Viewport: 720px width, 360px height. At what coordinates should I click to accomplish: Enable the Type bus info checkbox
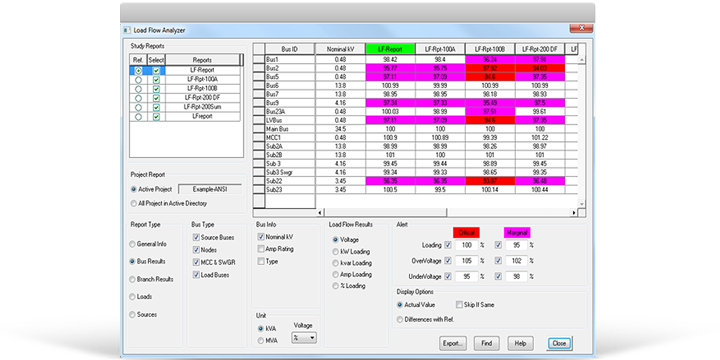tap(261, 261)
